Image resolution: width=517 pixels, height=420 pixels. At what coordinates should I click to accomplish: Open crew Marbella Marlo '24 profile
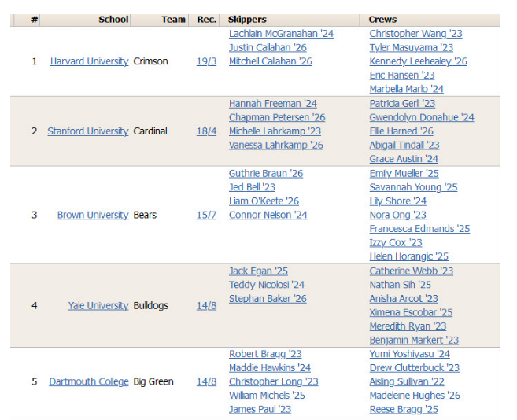[x=407, y=89]
